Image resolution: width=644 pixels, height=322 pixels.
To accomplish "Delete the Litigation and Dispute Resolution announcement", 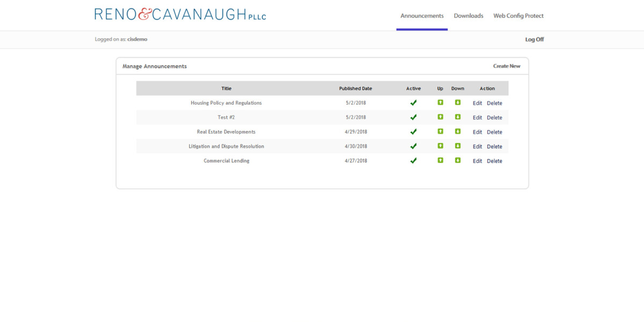I will pyautogui.click(x=494, y=146).
